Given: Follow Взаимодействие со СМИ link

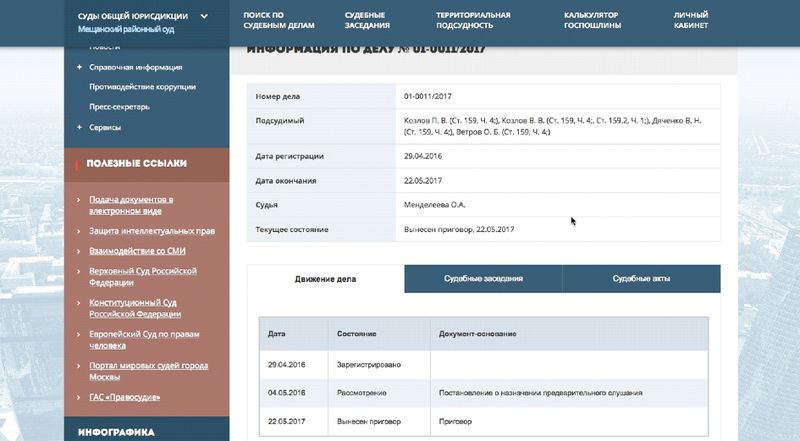Looking at the screenshot, I should tap(137, 251).
